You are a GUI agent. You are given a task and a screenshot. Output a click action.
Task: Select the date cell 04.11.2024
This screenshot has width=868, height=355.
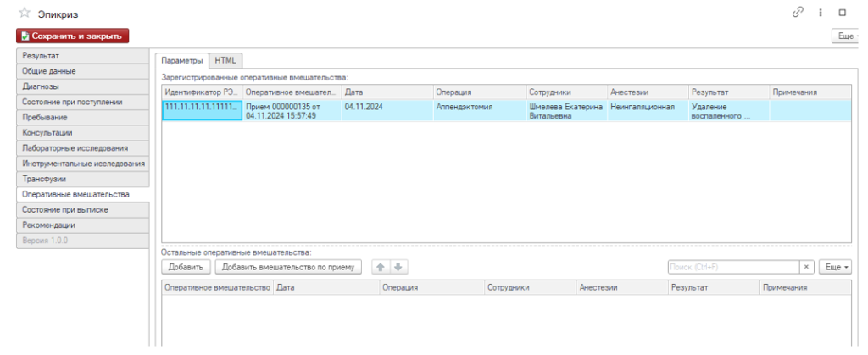coord(387,110)
